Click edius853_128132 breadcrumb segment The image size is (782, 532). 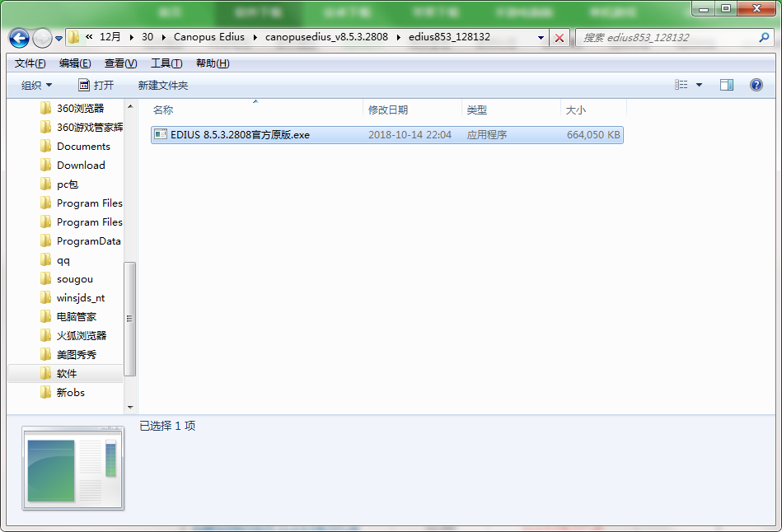449,37
